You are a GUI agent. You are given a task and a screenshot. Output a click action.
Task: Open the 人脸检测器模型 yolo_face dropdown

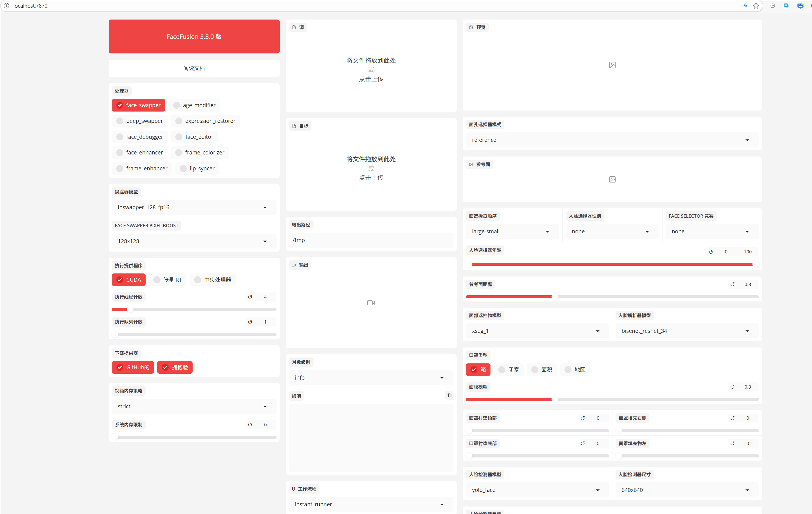coord(537,490)
